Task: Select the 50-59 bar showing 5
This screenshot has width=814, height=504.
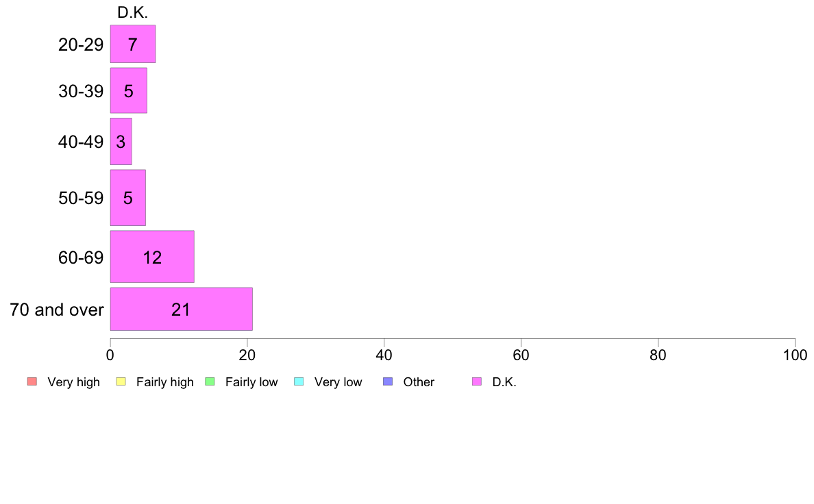Action: pos(127,198)
